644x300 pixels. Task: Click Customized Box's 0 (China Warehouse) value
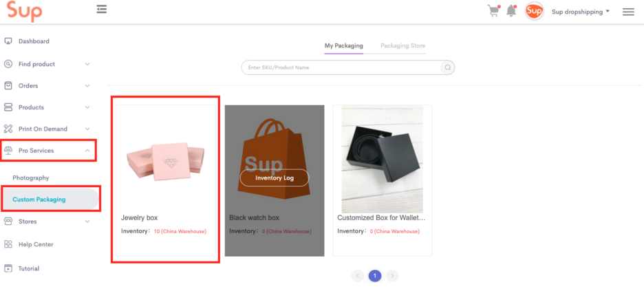[x=395, y=231]
